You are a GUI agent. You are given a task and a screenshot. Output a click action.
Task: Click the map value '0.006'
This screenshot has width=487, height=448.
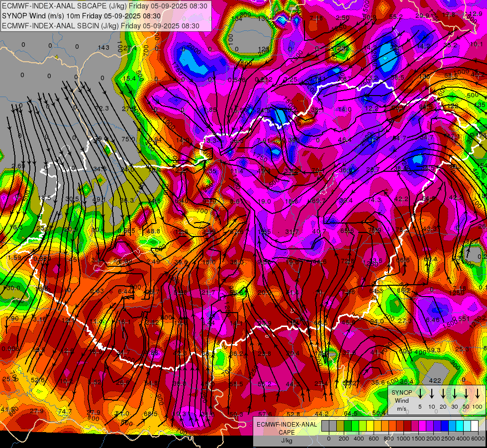10,349
